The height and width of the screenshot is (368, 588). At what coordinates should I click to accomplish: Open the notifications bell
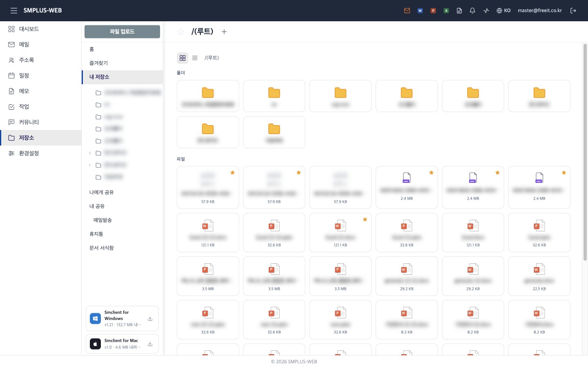(x=472, y=11)
